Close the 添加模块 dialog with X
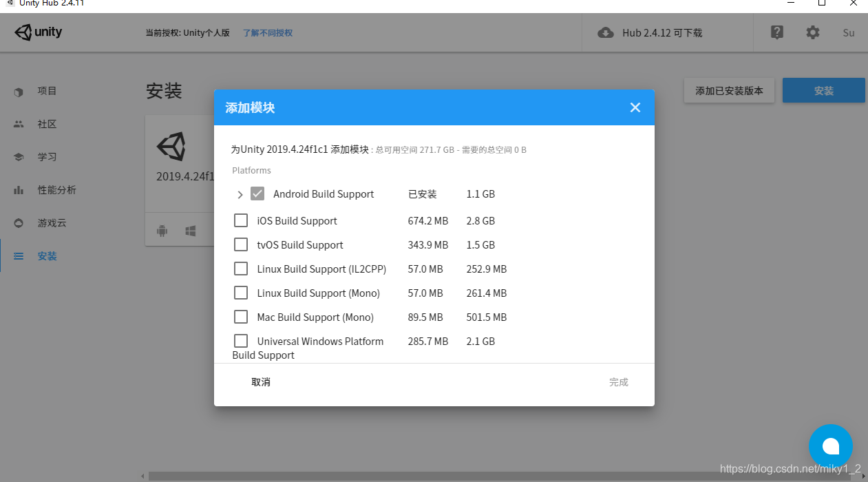 coord(635,107)
